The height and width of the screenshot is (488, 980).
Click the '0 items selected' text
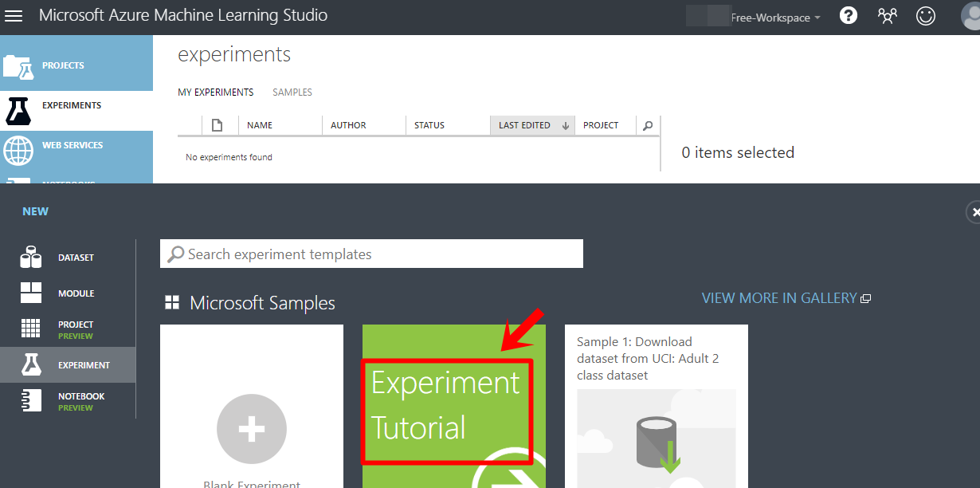click(x=738, y=152)
